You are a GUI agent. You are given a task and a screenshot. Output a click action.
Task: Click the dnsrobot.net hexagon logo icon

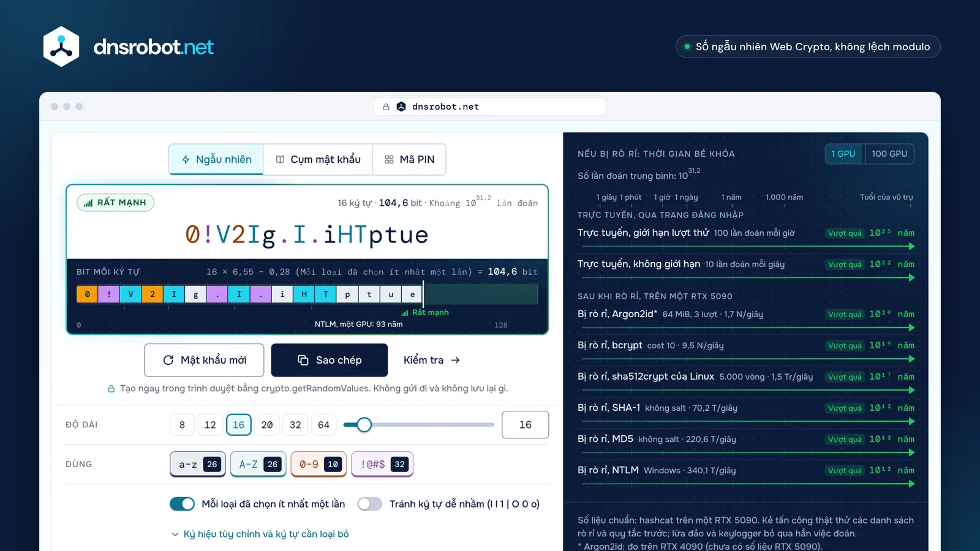click(x=61, y=47)
